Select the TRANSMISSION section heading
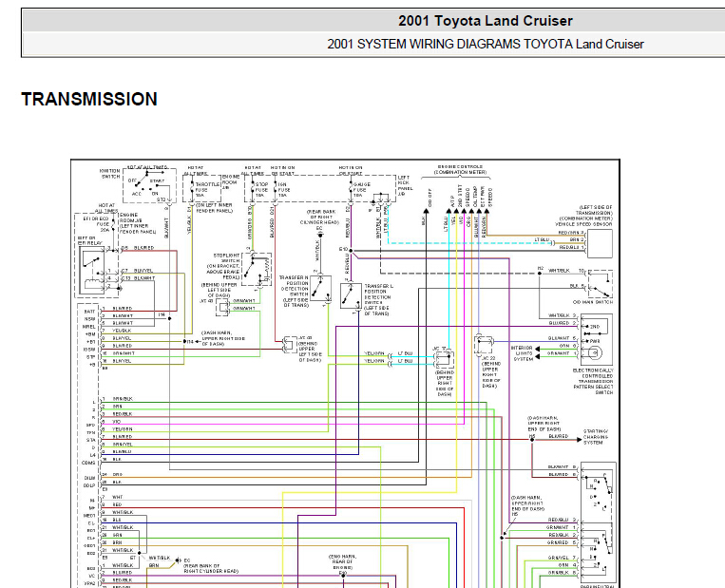Screen dimensions: 725x588 (89, 99)
